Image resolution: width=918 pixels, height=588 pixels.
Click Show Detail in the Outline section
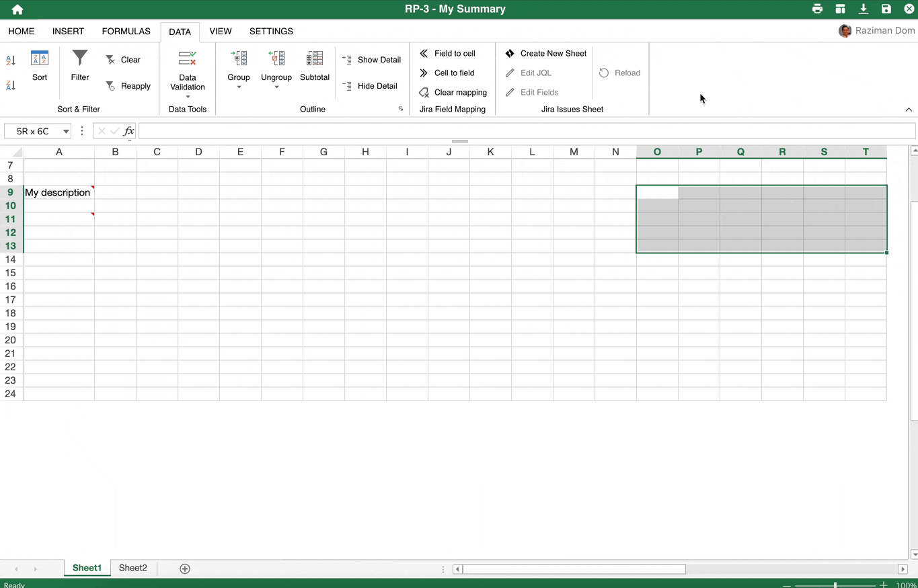[371, 60]
